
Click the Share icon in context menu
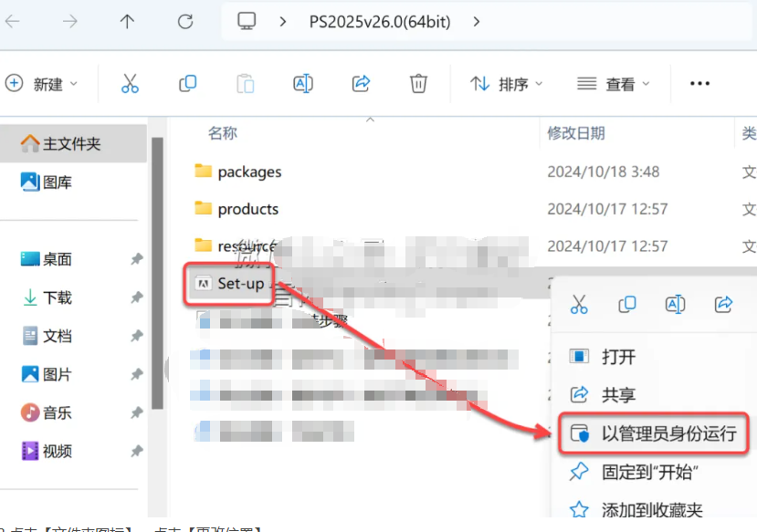click(723, 305)
